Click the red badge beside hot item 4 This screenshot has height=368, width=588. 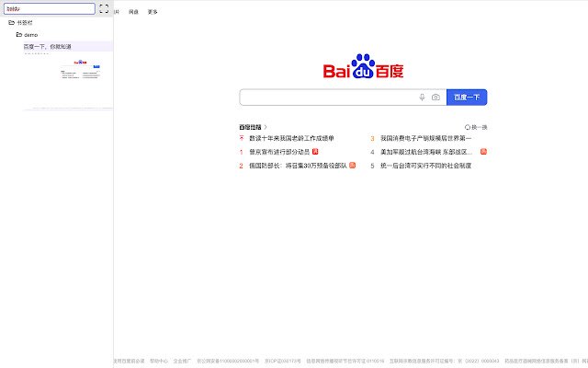click(484, 151)
